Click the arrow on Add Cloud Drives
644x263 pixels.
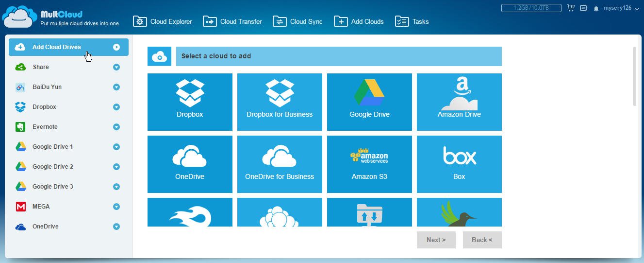pos(116,47)
